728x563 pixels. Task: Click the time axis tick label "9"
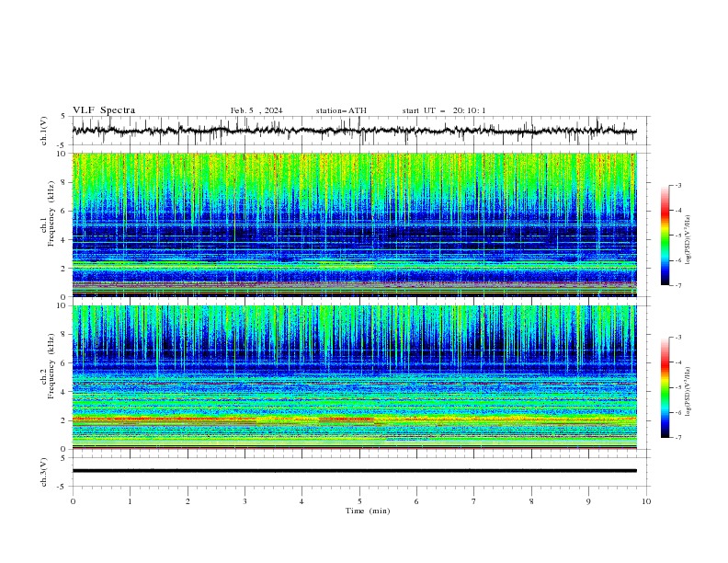(x=588, y=501)
